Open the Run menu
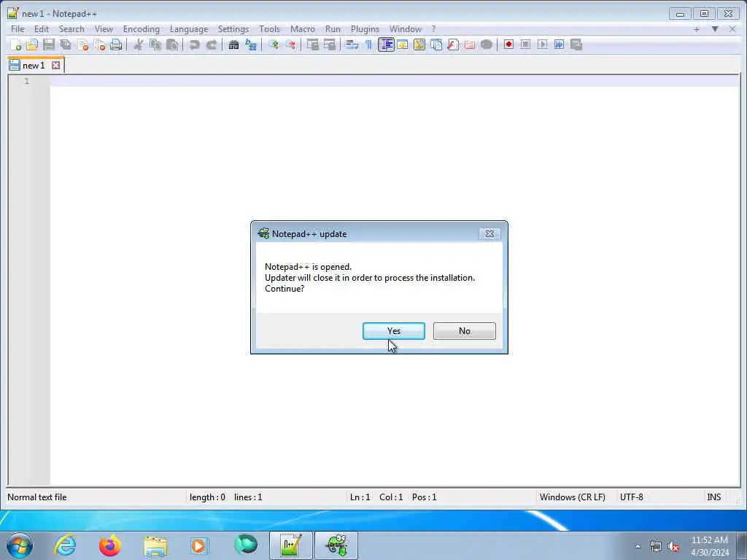Screen dimensions: 747x560 [333, 29]
